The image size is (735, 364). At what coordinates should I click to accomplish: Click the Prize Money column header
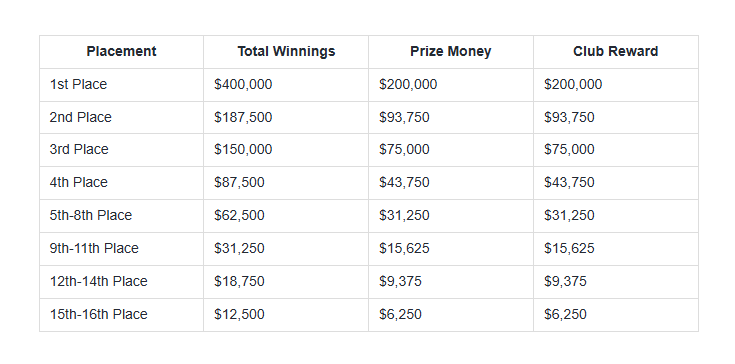451,52
